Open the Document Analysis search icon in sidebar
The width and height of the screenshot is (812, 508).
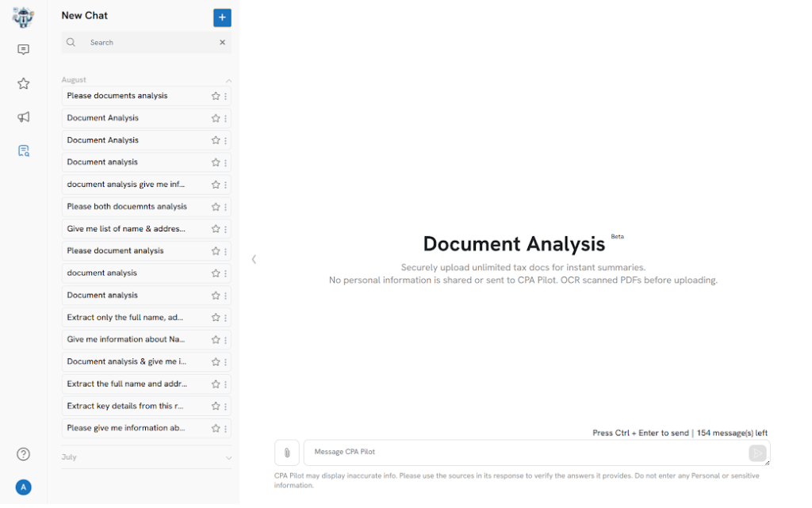23,150
